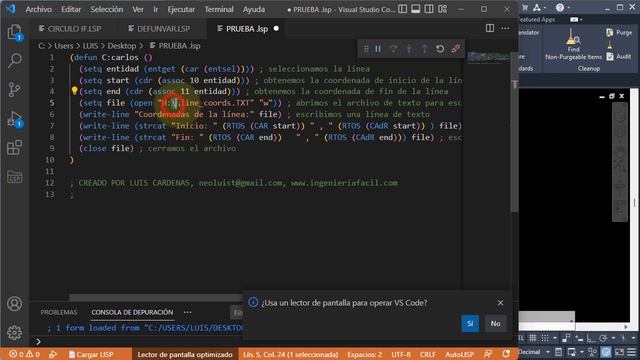Image resolution: width=640 pixels, height=360 pixels.
Task: Split the editor to the right
Action: point(490,28)
